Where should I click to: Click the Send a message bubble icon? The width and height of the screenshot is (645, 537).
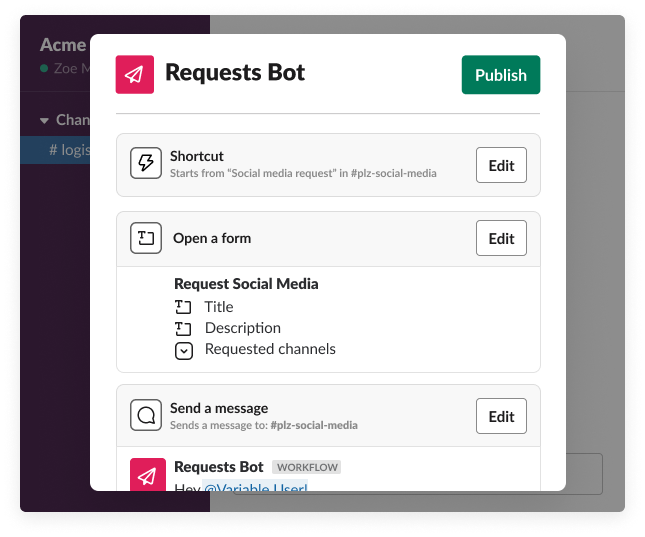146,415
